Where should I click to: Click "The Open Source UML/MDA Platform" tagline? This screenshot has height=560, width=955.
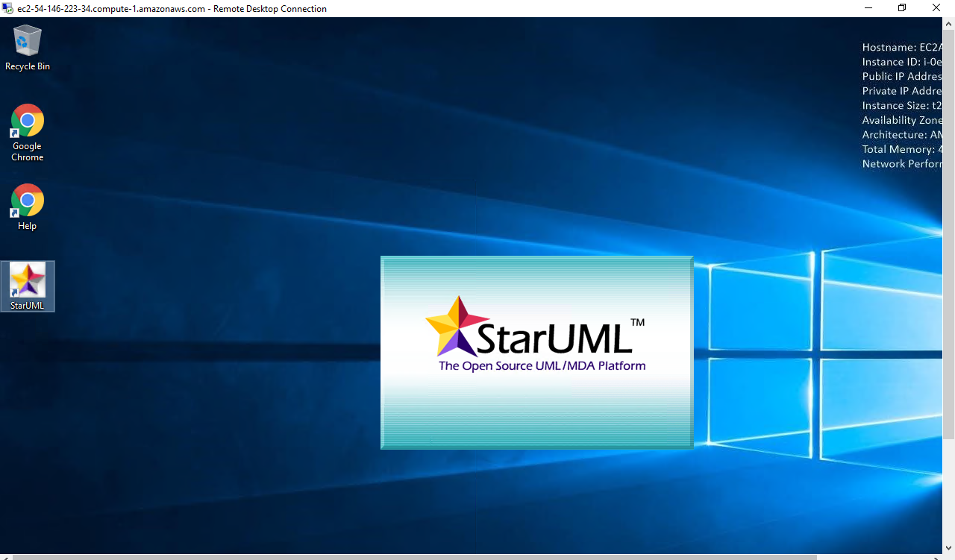(x=542, y=366)
